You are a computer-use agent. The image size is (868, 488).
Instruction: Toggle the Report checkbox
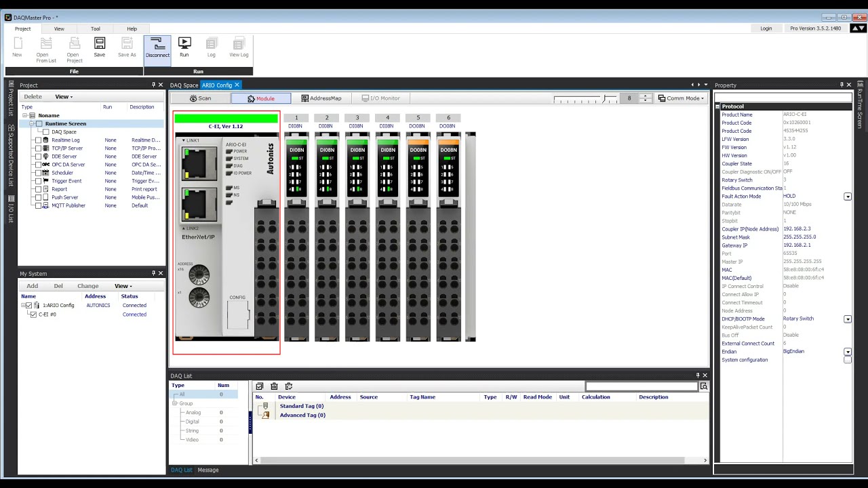[x=38, y=189]
